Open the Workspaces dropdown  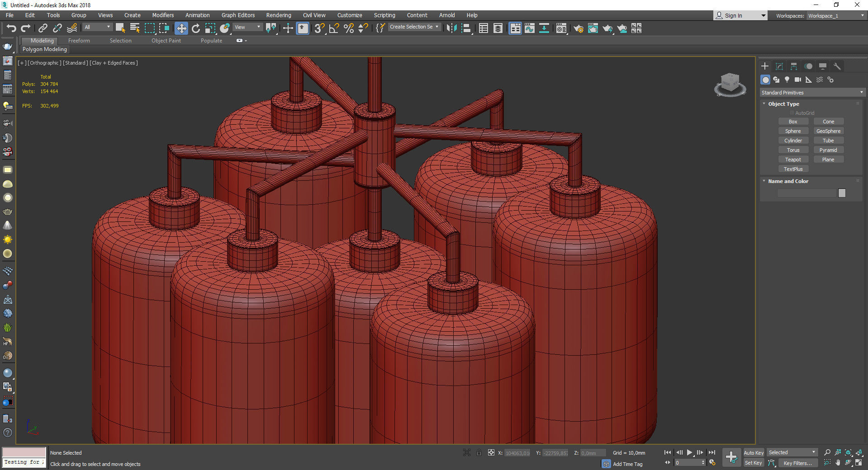point(836,16)
